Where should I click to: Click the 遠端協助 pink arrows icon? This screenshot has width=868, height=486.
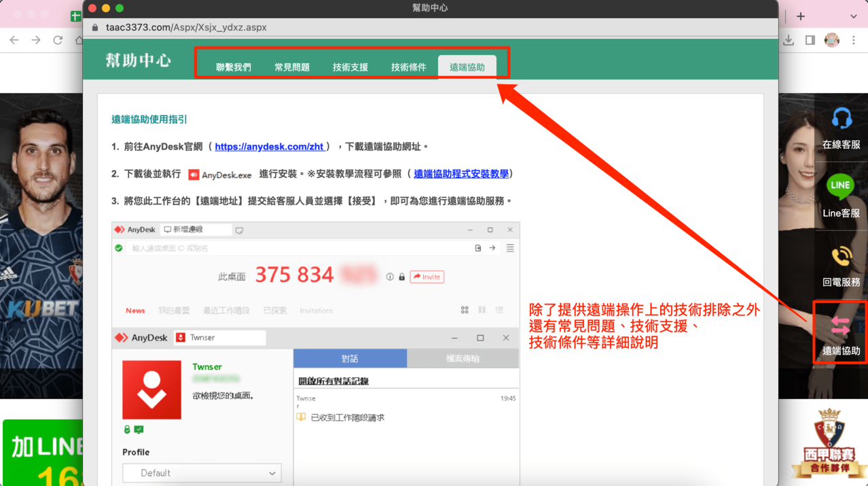[840, 327]
